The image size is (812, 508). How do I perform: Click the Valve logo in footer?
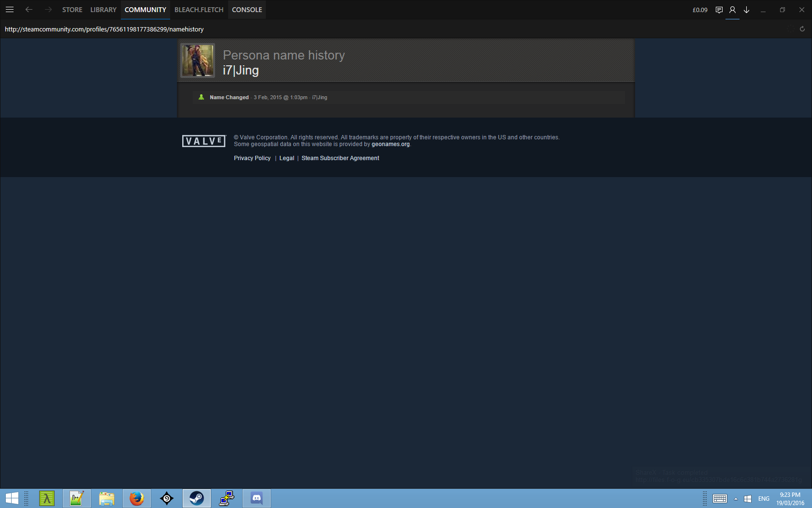(203, 141)
